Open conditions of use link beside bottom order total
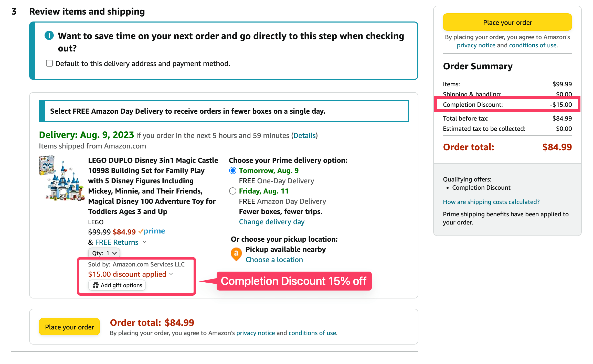The image size is (593, 364). [312, 333]
